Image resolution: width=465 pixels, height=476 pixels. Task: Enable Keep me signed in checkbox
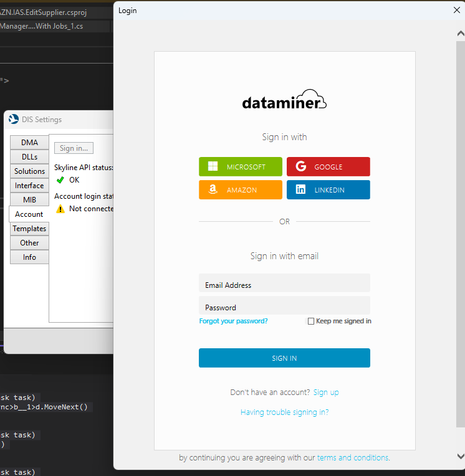pos(311,321)
